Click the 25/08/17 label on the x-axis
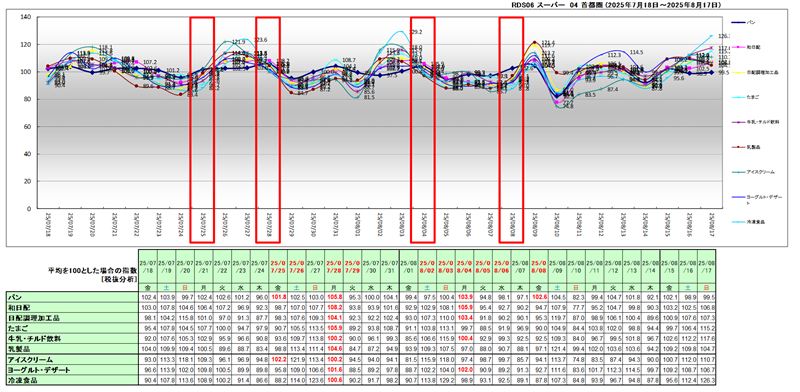Screen dimensions: 800x392 tap(713, 224)
